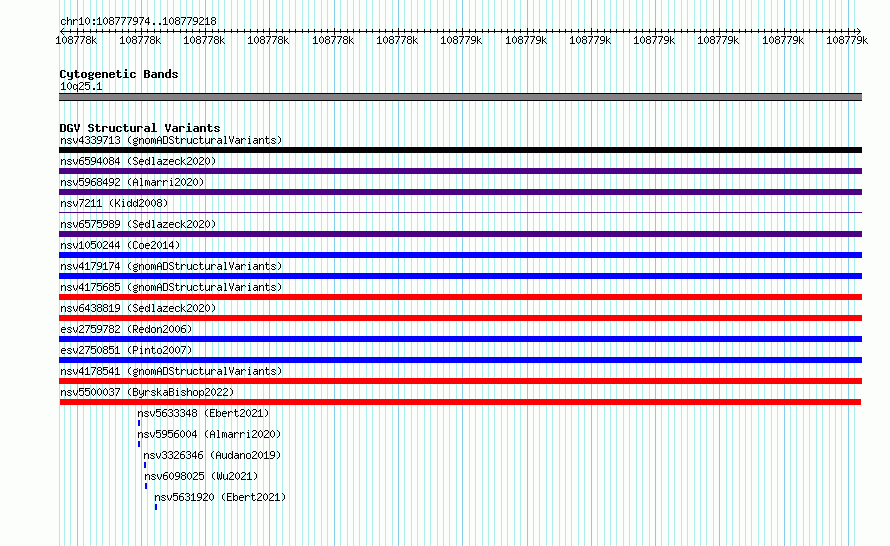Click the blue esv2759782 variant bar
Viewport: 890px width, 546px height.
point(460,339)
